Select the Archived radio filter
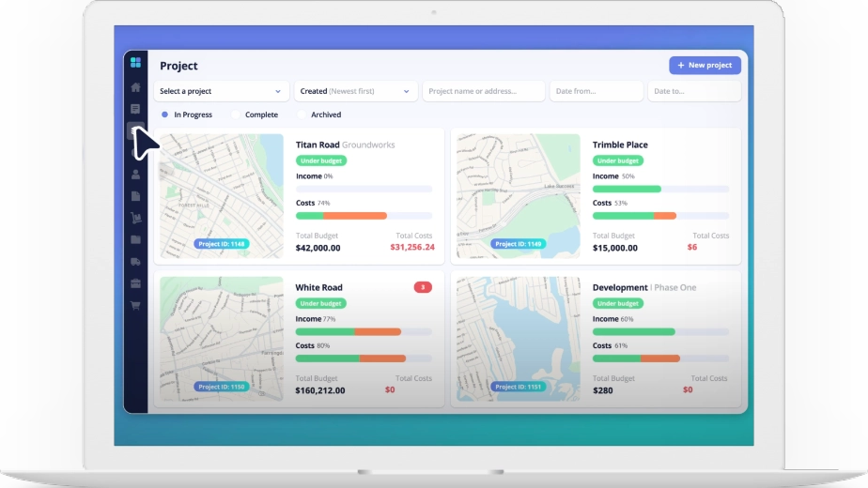Image resolution: width=868 pixels, height=488 pixels. pos(302,114)
